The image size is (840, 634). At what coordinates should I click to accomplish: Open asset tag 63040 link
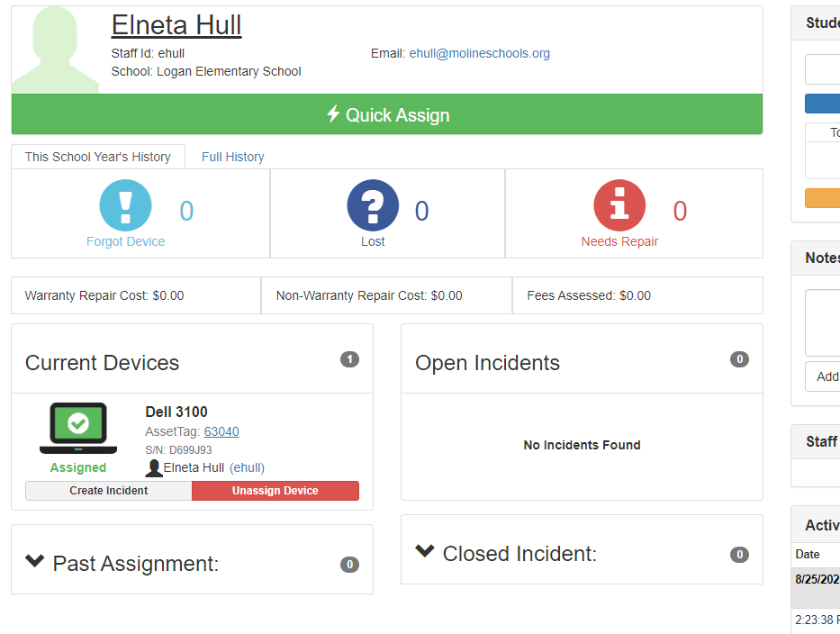tap(221, 431)
